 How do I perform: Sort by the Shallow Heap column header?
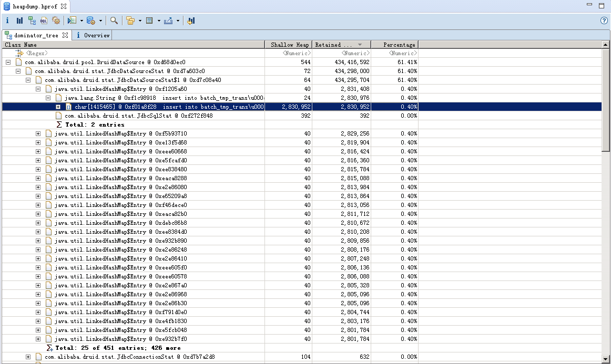click(x=289, y=45)
